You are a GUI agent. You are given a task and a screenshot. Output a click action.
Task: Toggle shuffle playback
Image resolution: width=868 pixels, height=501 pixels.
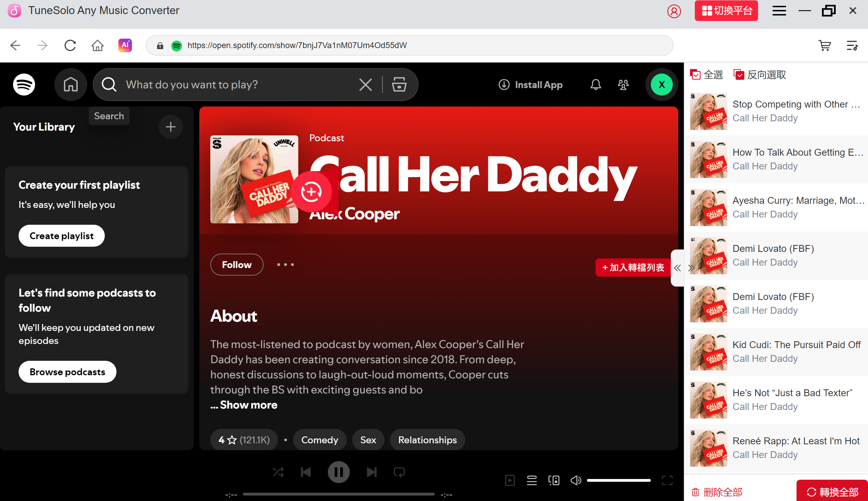278,472
